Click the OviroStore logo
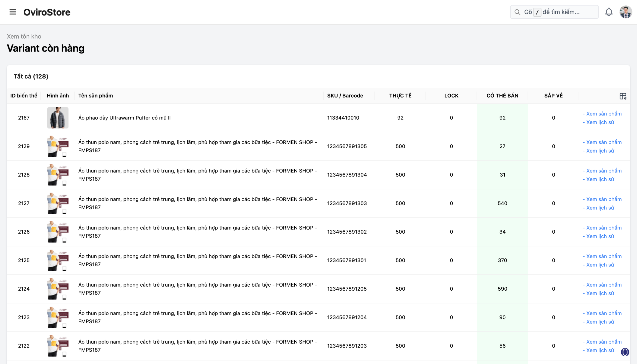Screen dimensions: 637x364 click(47, 12)
